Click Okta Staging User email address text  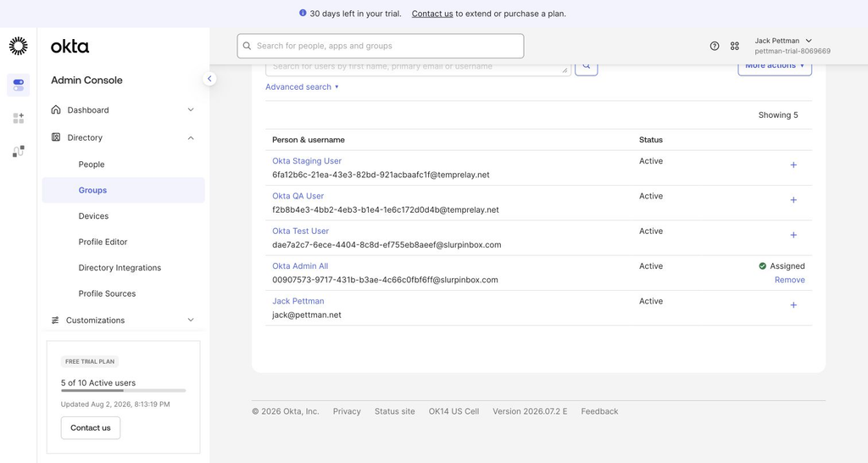tap(381, 175)
